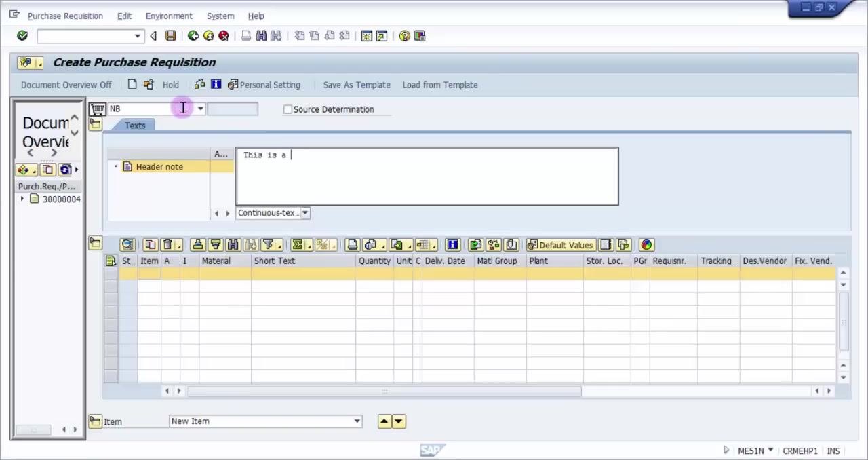Open Help with the yellow question mark icon

[x=405, y=36]
